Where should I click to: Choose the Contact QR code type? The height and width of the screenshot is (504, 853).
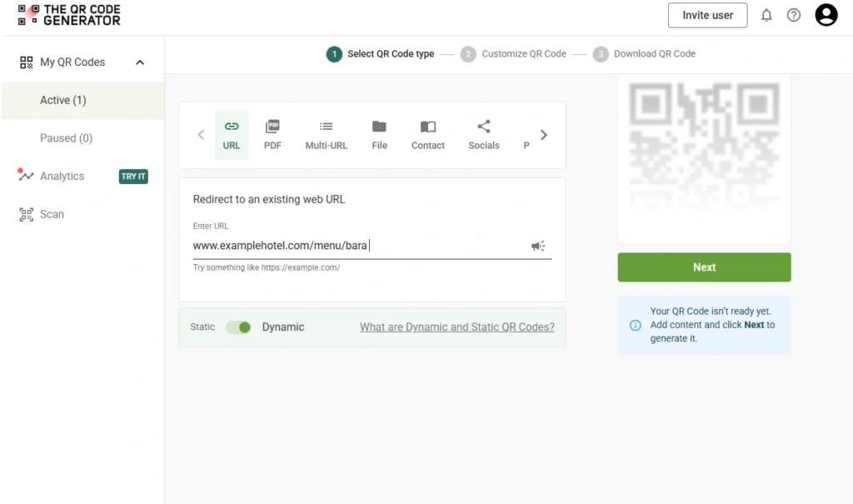pyautogui.click(x=427, y=135)
